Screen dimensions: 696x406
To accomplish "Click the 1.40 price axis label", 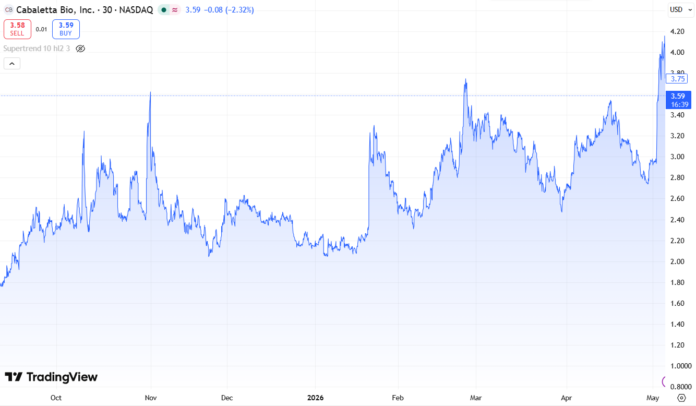I will tap(677, 324).
